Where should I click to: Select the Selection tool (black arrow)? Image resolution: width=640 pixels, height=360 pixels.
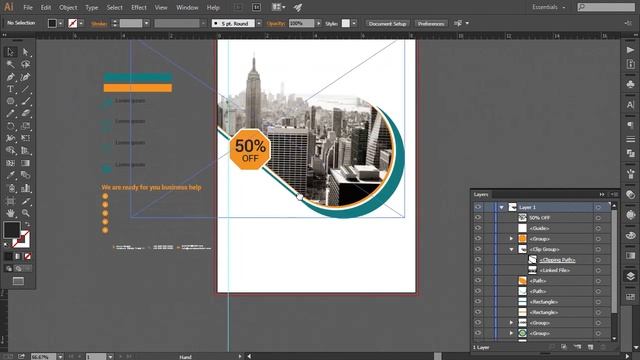click(x=11, y=52)
